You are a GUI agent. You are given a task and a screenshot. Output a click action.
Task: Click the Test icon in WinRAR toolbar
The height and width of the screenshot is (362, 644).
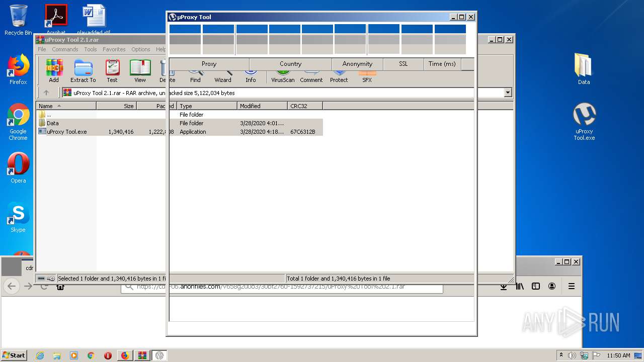[112, 71]
